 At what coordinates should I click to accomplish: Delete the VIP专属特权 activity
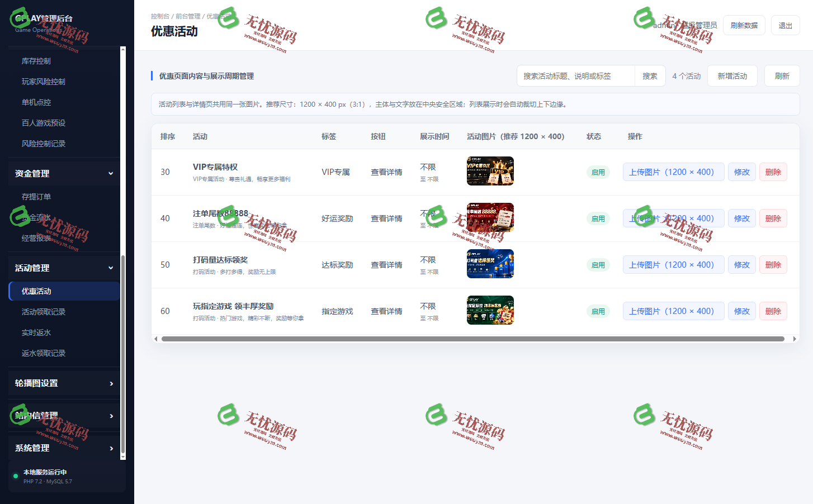tap(773, 172)
